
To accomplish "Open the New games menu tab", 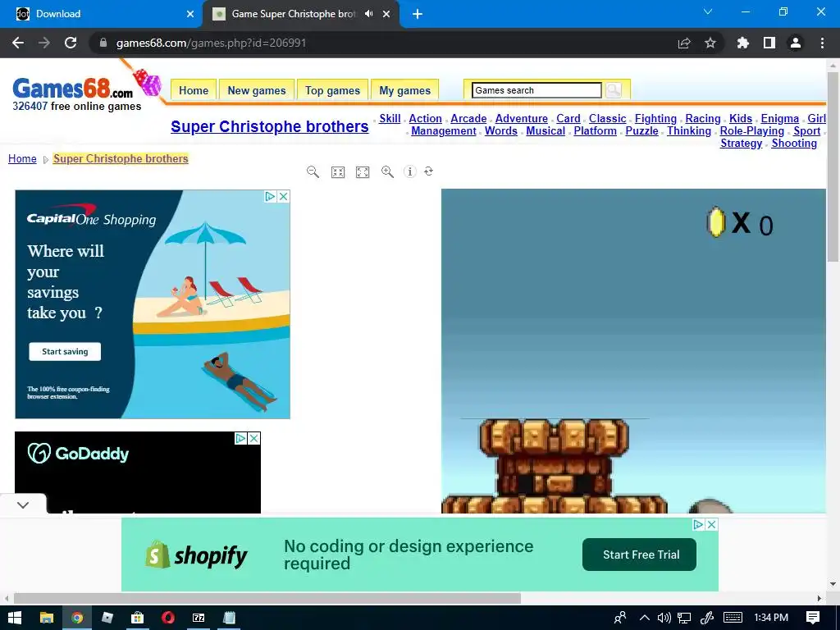I will (257, 90).
